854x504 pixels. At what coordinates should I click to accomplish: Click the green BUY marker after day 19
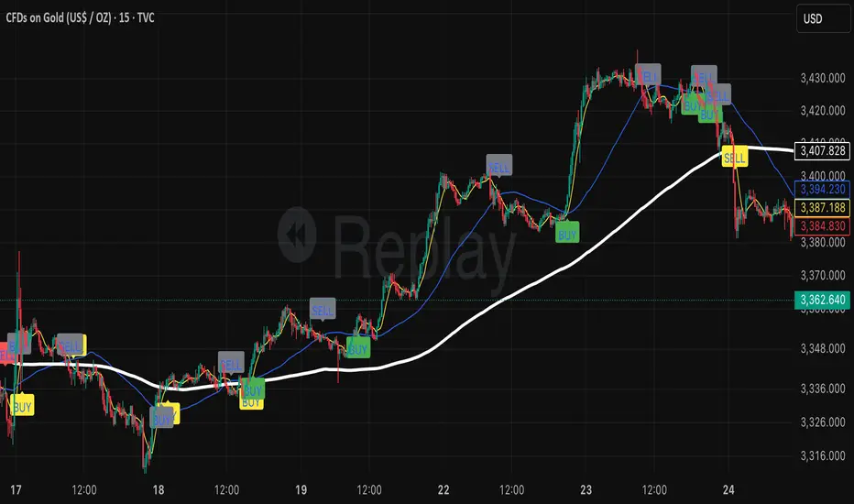click(358, 349)
